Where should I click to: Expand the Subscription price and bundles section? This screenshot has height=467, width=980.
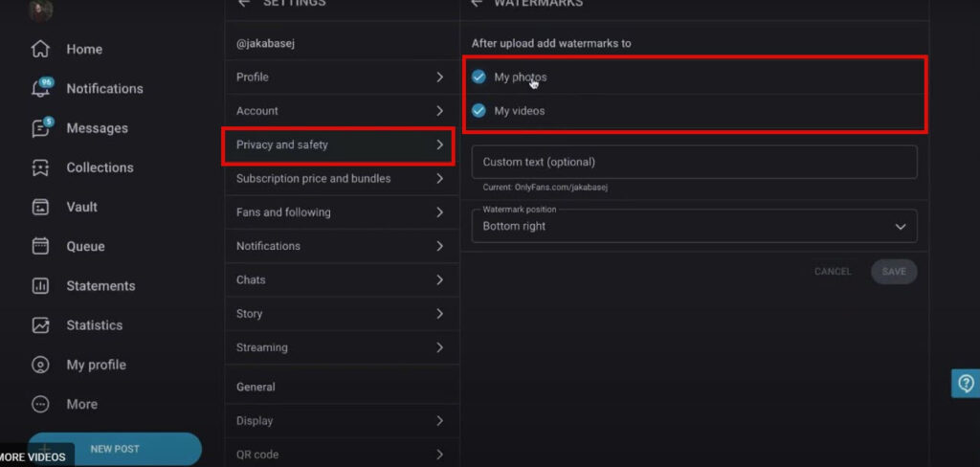point(338,179)
